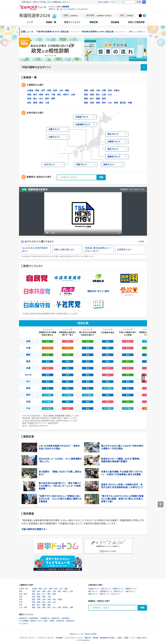Open the 図解でわかる投票の流れ banner
Screen dimensions: 166x644
coord(115,50)
